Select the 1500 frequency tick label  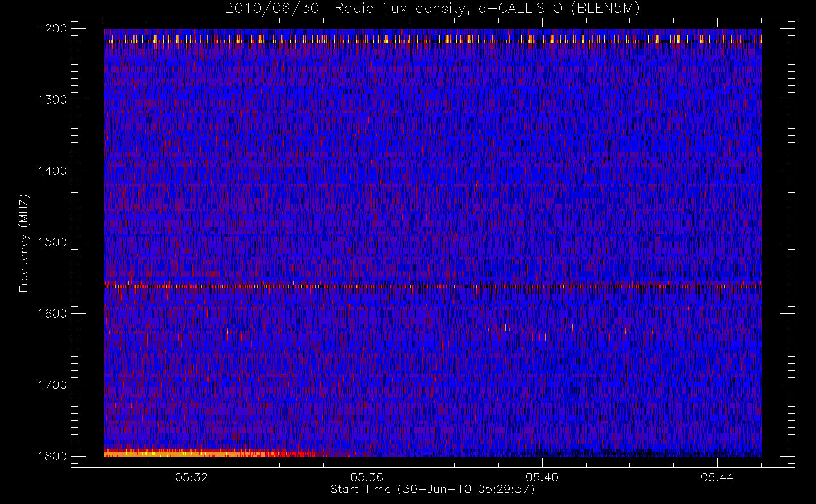pyautogui.click(x=52, y=242)
